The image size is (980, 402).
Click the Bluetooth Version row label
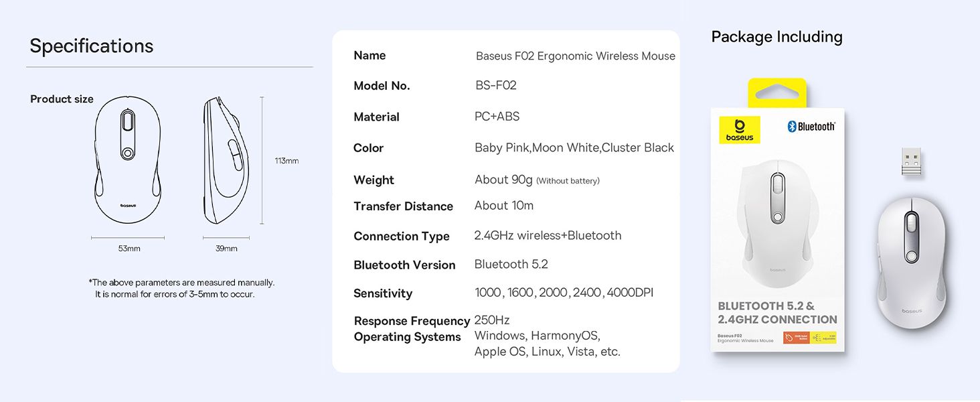404,265
